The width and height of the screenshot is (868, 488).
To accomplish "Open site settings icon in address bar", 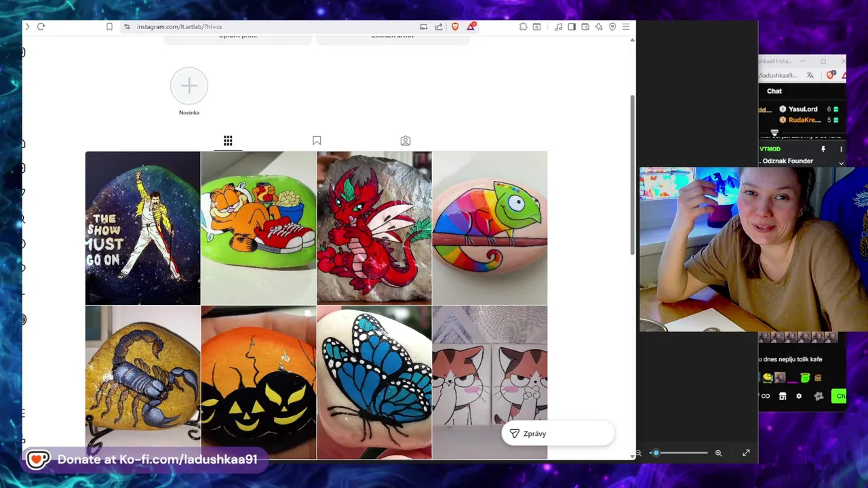I will coord(127,26).
